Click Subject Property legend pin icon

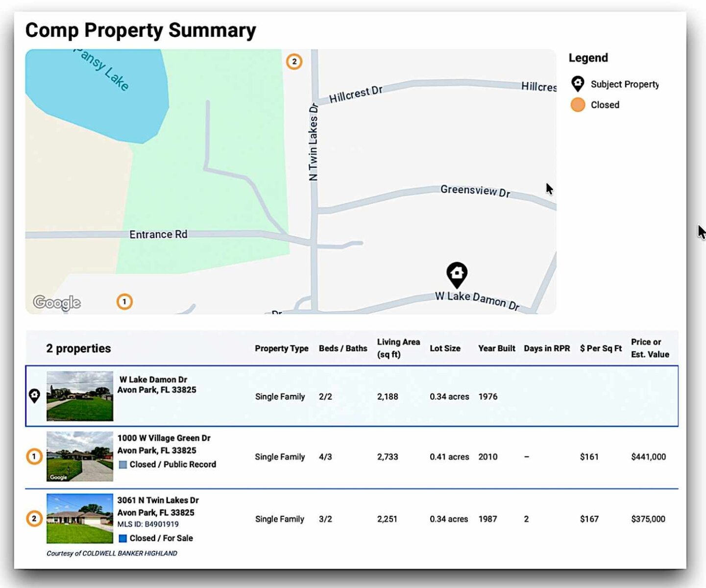tap(578, 84)
